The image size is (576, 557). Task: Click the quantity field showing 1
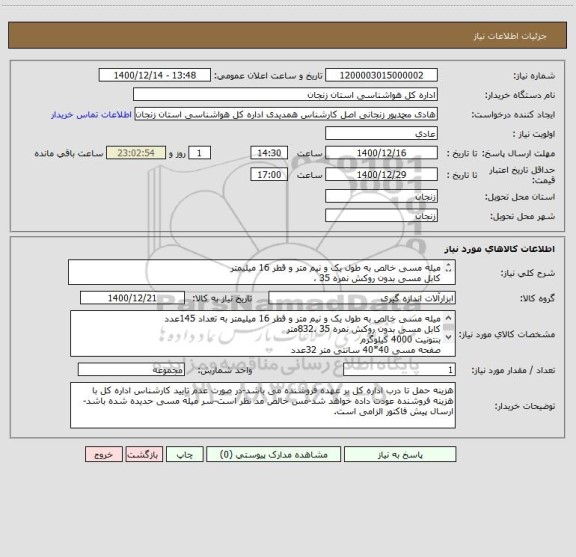point(399,370)
